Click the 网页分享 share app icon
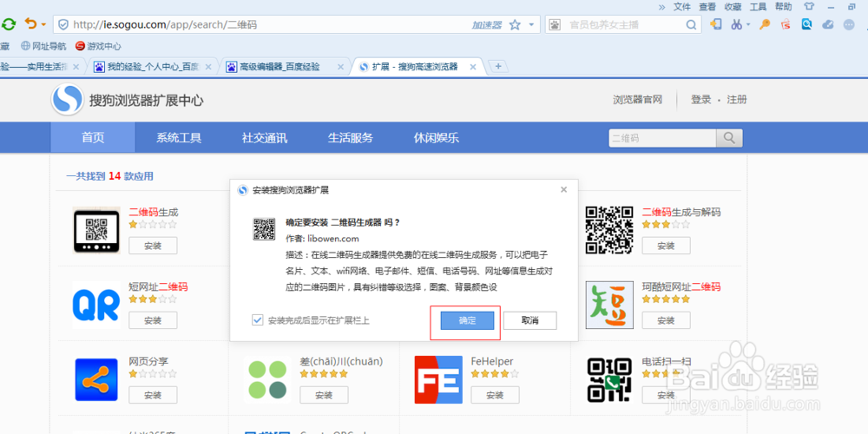Viewport: 868px width, 434px height. 96,380
